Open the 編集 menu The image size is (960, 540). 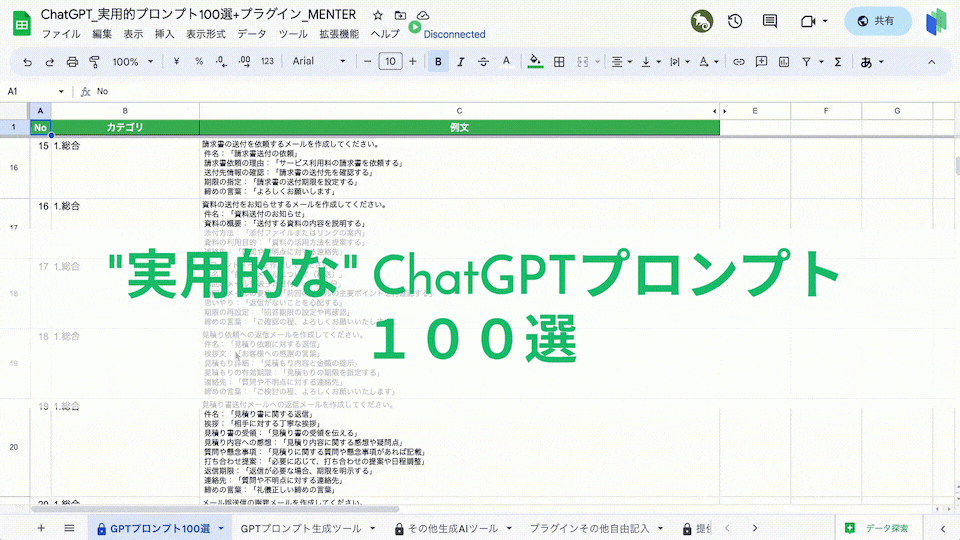coord(102,34)
